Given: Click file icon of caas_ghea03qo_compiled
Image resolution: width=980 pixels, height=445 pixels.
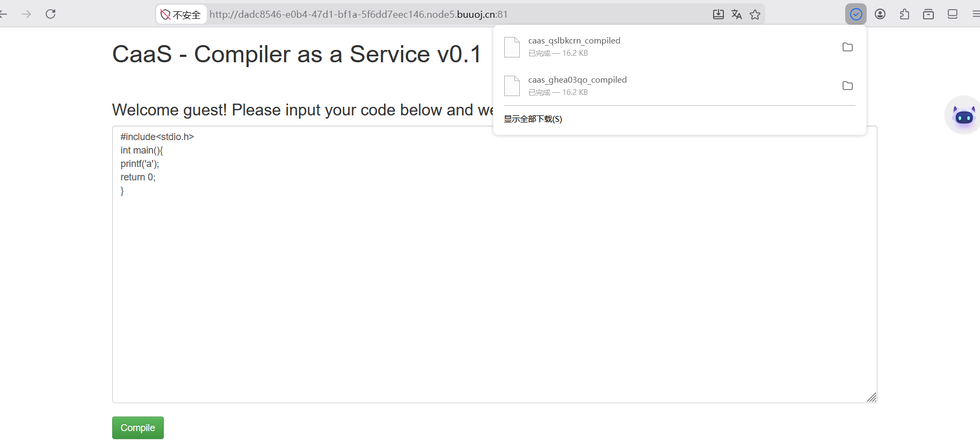Looking at the screenshot, I should pyautogui.click(x=512, y=86).
